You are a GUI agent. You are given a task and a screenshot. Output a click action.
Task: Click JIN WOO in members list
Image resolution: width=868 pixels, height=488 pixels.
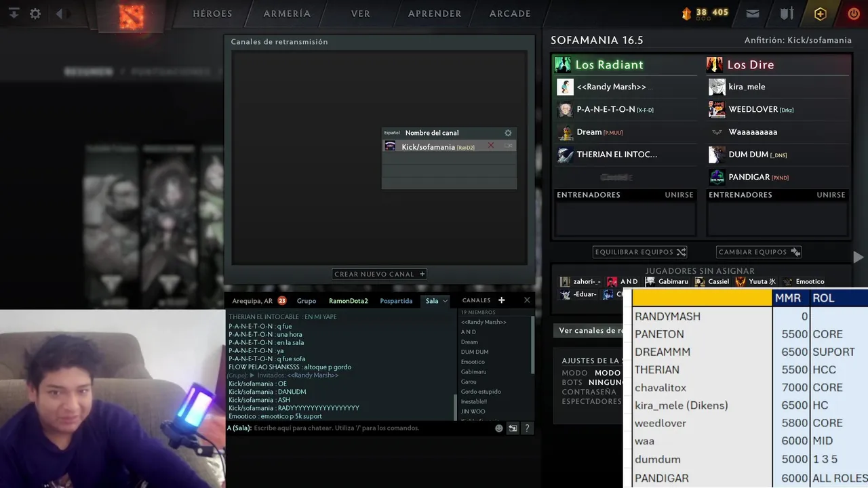point(473,411)
